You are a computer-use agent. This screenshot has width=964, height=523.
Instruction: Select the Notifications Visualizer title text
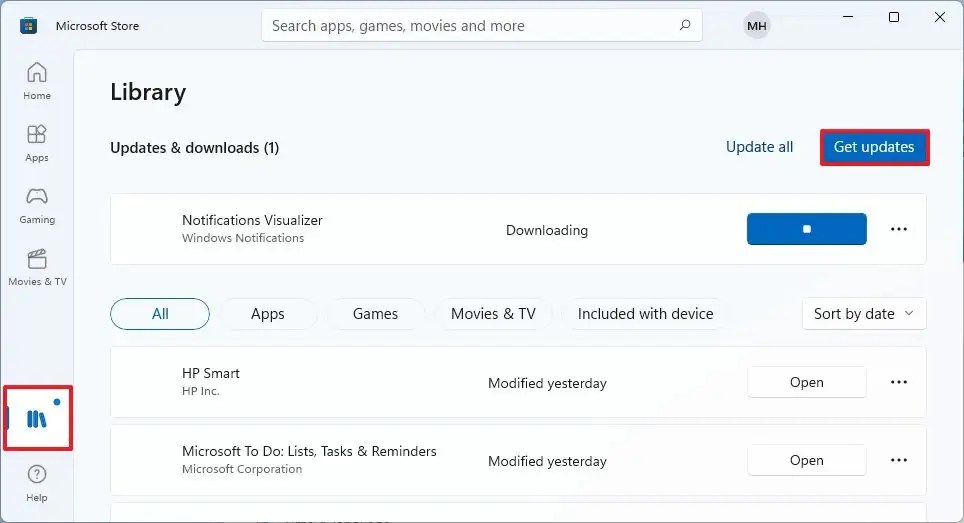pyautogui.click(x=252, y=220)
